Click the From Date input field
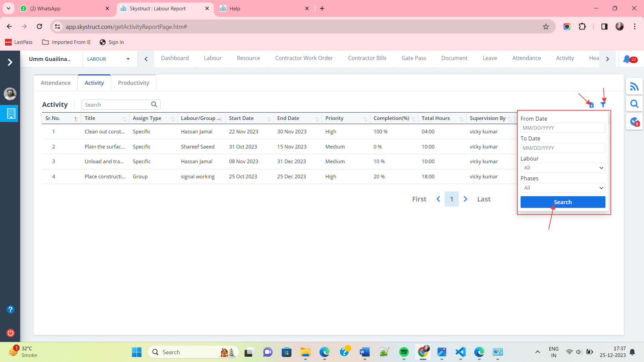 (562, 128)
